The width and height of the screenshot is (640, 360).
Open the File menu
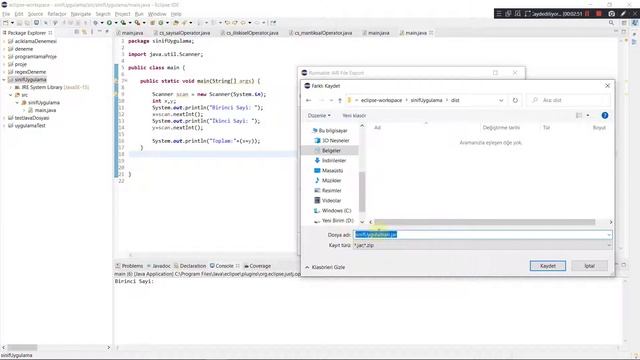6,14
